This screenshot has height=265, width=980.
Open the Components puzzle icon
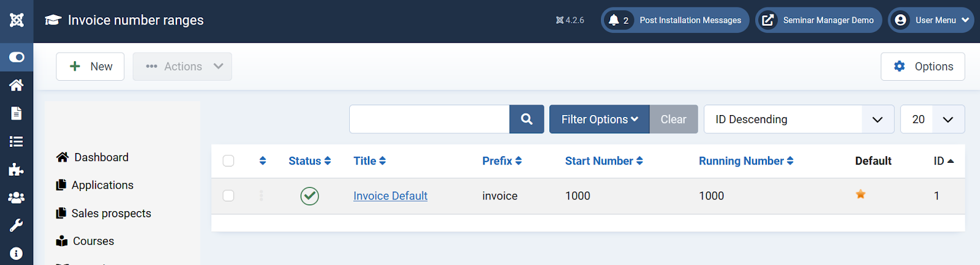(x=17, y=170)
